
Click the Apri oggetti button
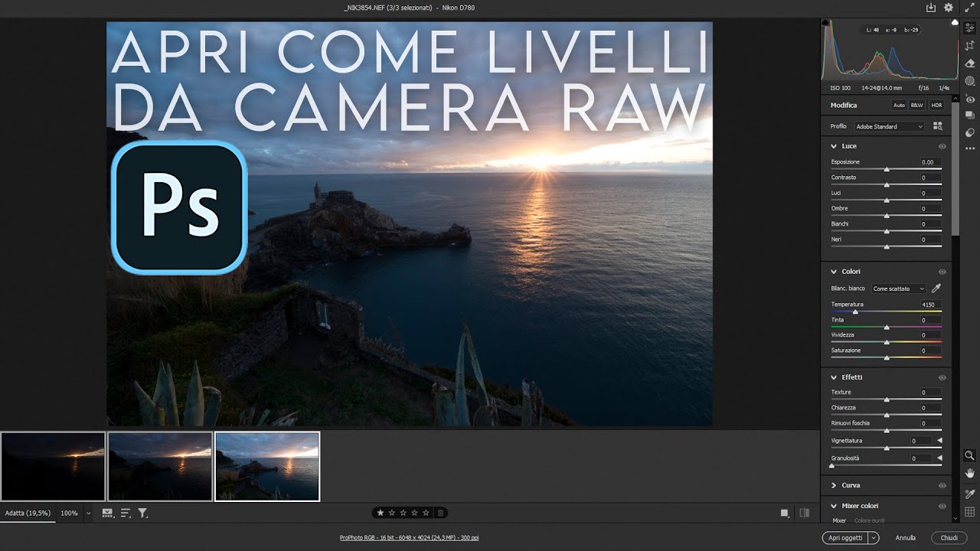[845, 538]
